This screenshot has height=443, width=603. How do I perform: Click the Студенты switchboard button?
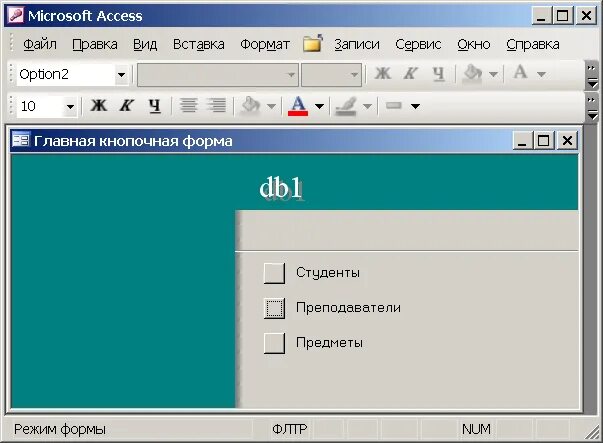click(274, 273)
